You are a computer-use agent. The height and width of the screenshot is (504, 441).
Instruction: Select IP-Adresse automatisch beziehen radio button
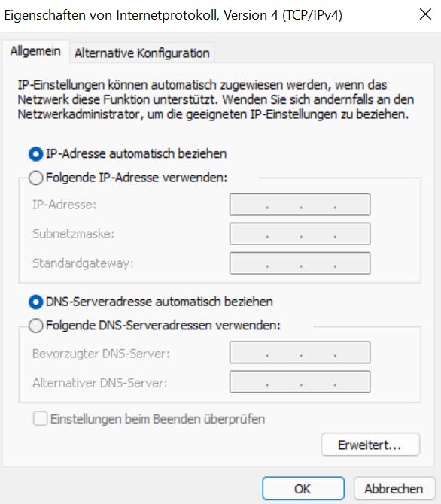(x=35, y=154)
